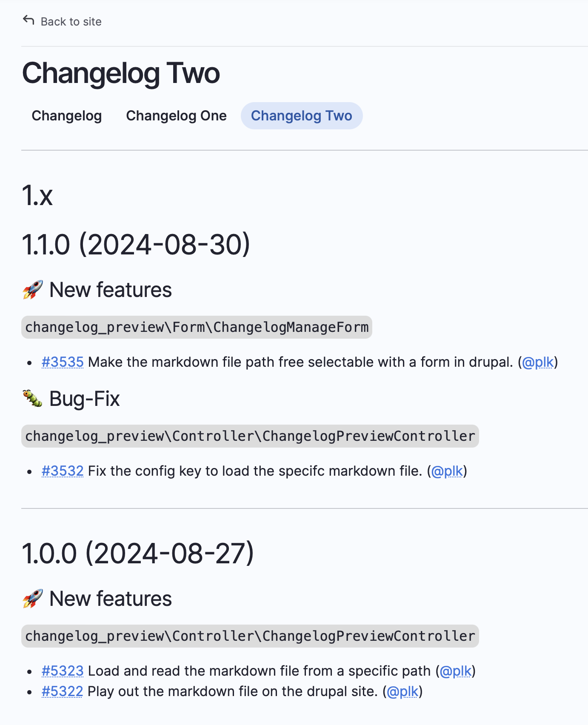Click the rocket icon in the first New features heading
This screenshot has height=725, width=588.
pyautogui.click(x=33, y=289)
